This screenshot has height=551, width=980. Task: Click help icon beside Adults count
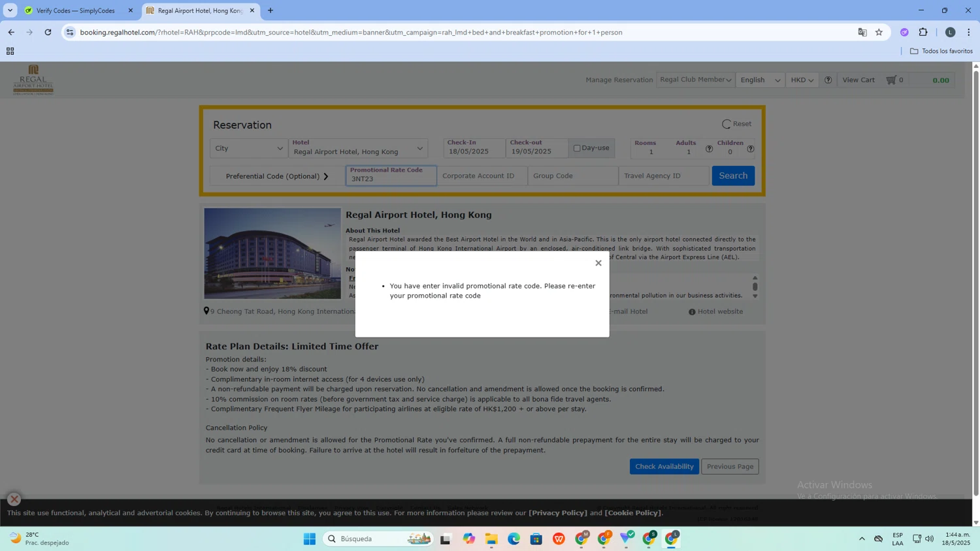709,149
